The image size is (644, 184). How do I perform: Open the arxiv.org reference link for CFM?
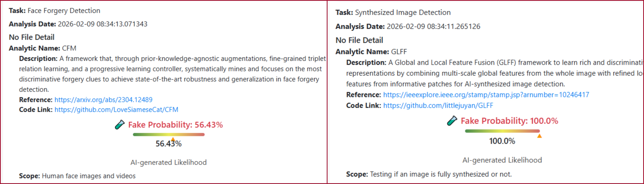click(x=103, y=100)
